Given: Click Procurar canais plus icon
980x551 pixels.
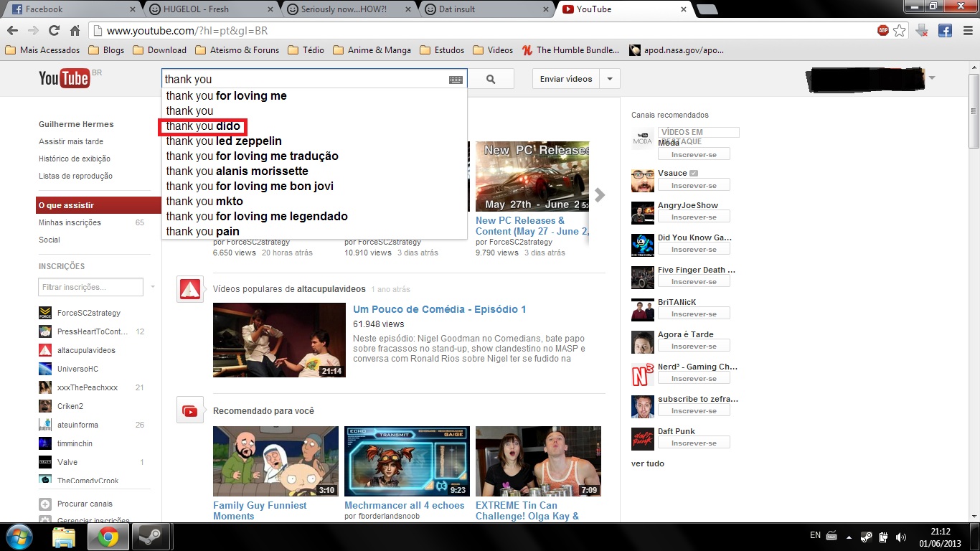Looking at the screenshot, I should pyautogui.click(x=45, y=504).
